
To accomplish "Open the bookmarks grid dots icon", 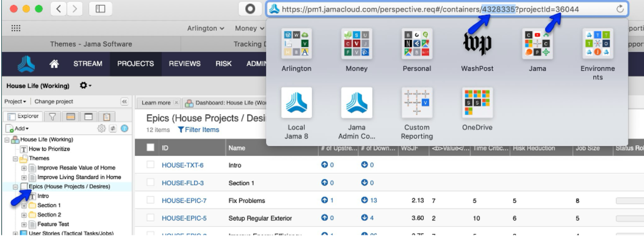I will pyautogui.click(x=16, y=28).
